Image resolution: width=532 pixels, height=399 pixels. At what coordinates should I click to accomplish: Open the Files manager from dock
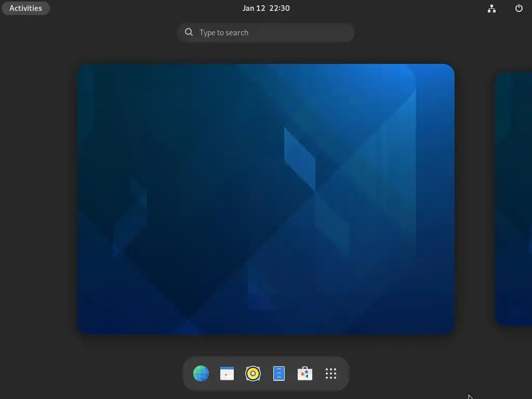click(x=279, y=374)
